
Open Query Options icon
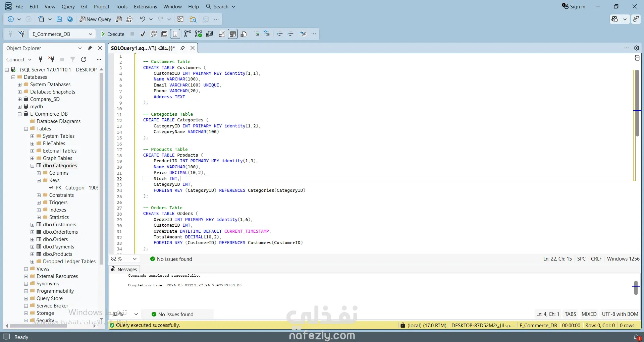point(164,34)
